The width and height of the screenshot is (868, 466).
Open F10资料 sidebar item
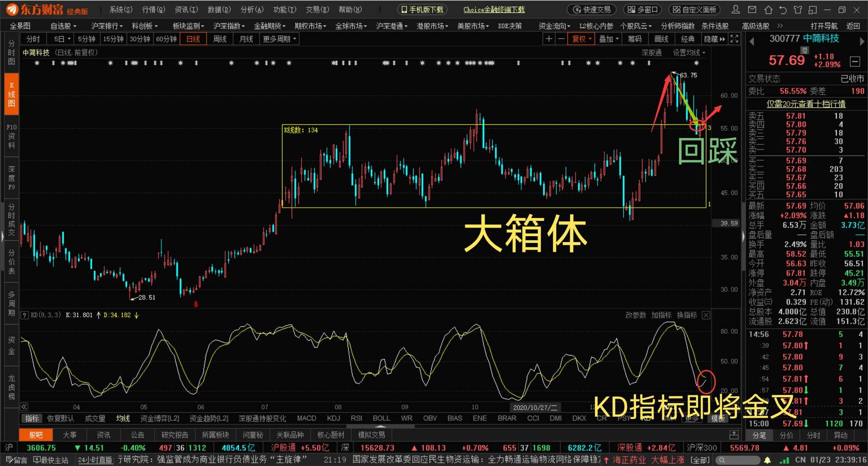[x=11, y=136]
